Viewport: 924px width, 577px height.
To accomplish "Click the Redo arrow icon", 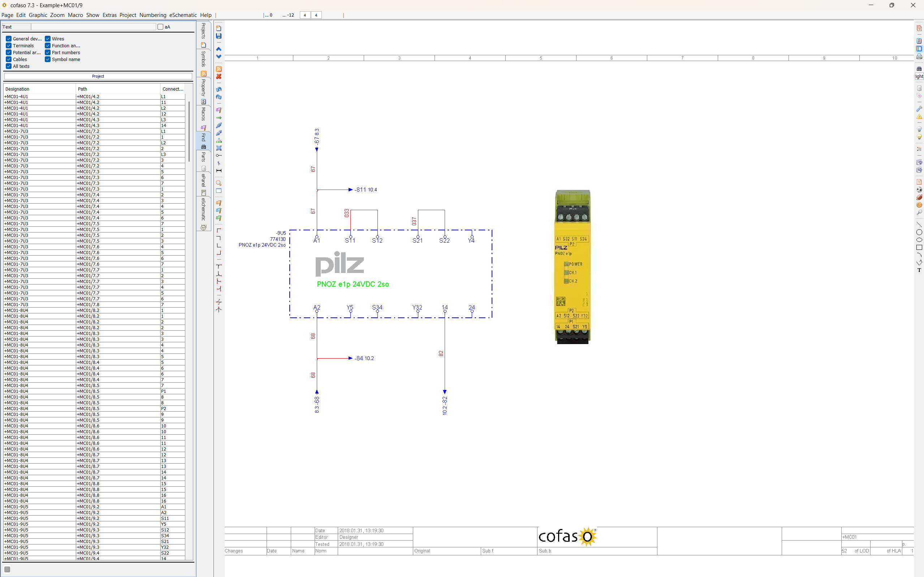I will tap(219, 97).
